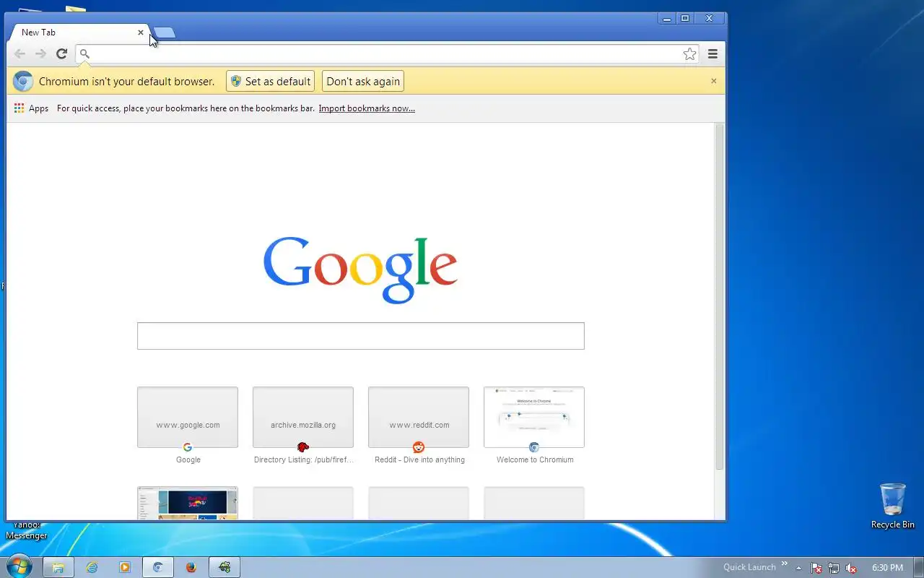Image resolution: width=924 pixels, height=578 pixels.
Task: Open the Windows Start menu
Action: point(19,566)
